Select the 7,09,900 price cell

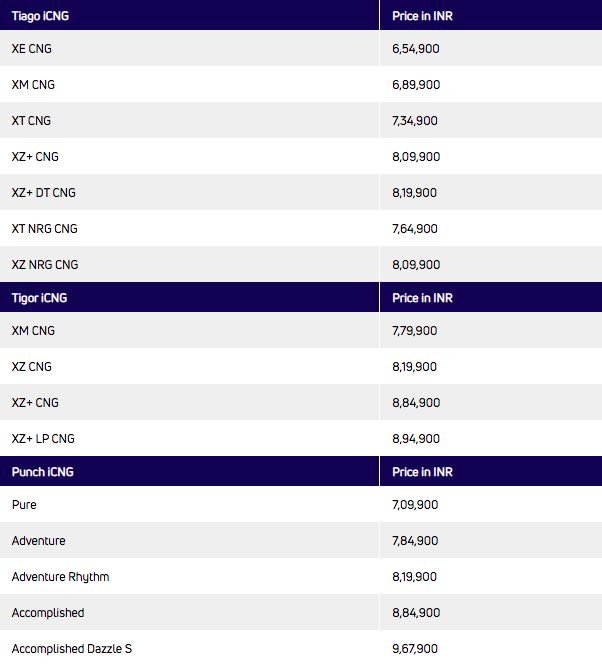415,505
